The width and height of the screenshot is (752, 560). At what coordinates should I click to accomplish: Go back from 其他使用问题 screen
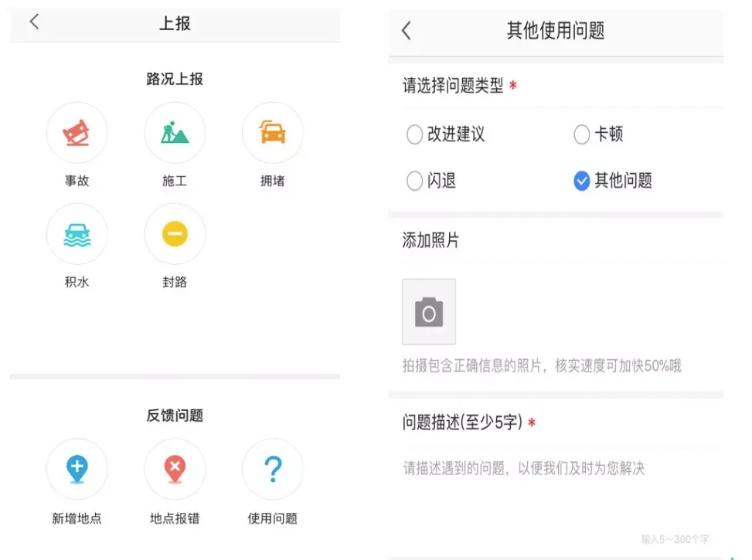[407, 30]
